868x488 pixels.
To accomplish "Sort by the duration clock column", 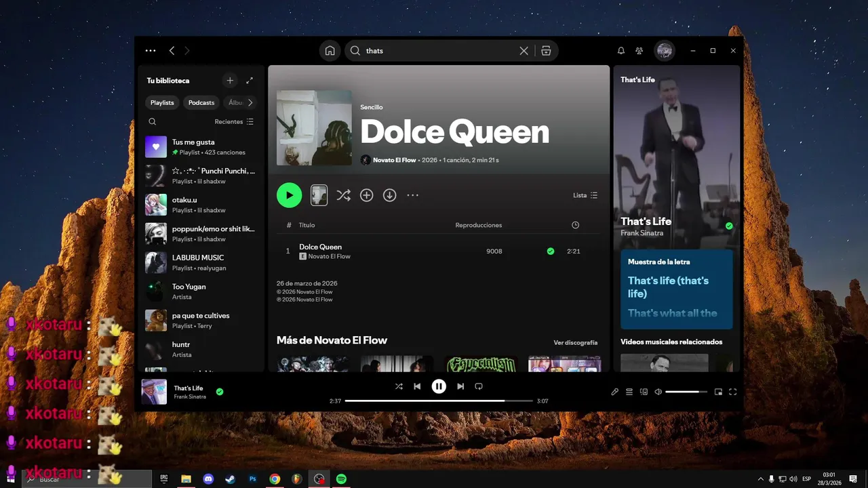I will click(575, 225).
